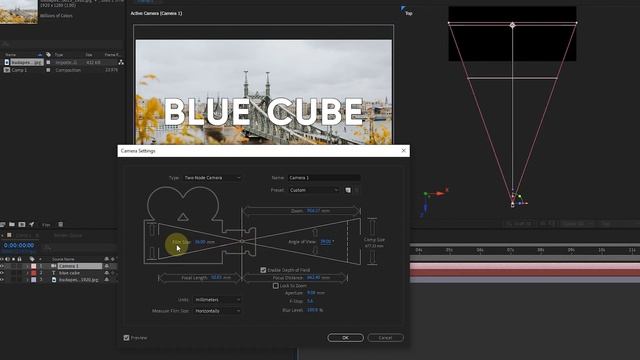The width and height of the screenshot is (640, 360).
Task: Delete camera preset trash icon
Action: (x=356, y=190)
